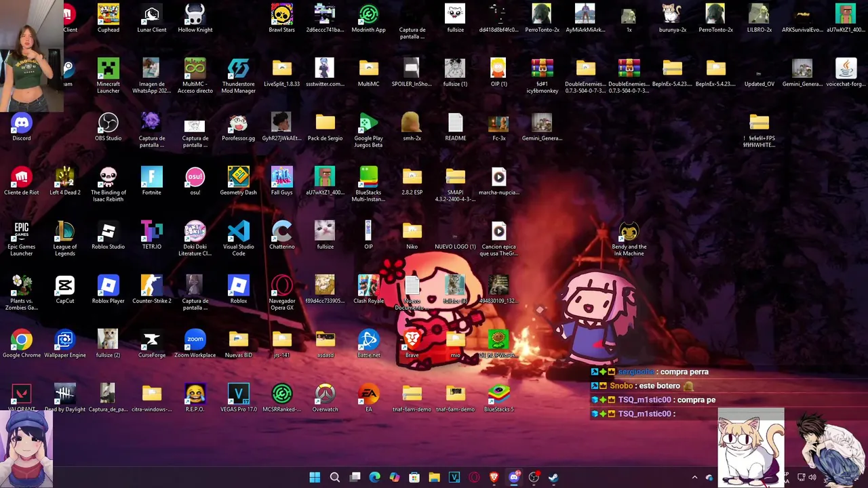Launch Lunar Client from the desktop

coord(151,18)
